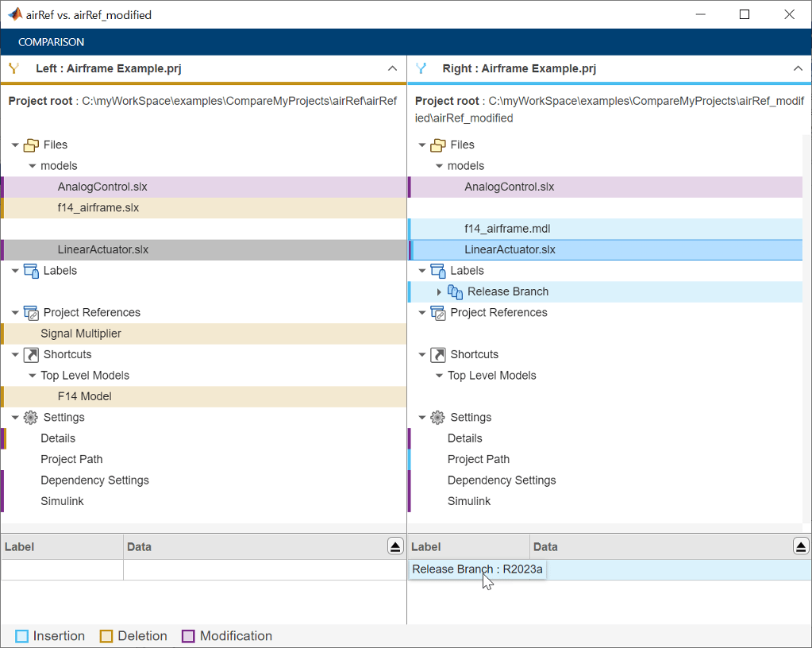The image size is (812, 648).
Task: Collapse the left Airframe Example.prj panel
Action: click(x=392, y=69)
